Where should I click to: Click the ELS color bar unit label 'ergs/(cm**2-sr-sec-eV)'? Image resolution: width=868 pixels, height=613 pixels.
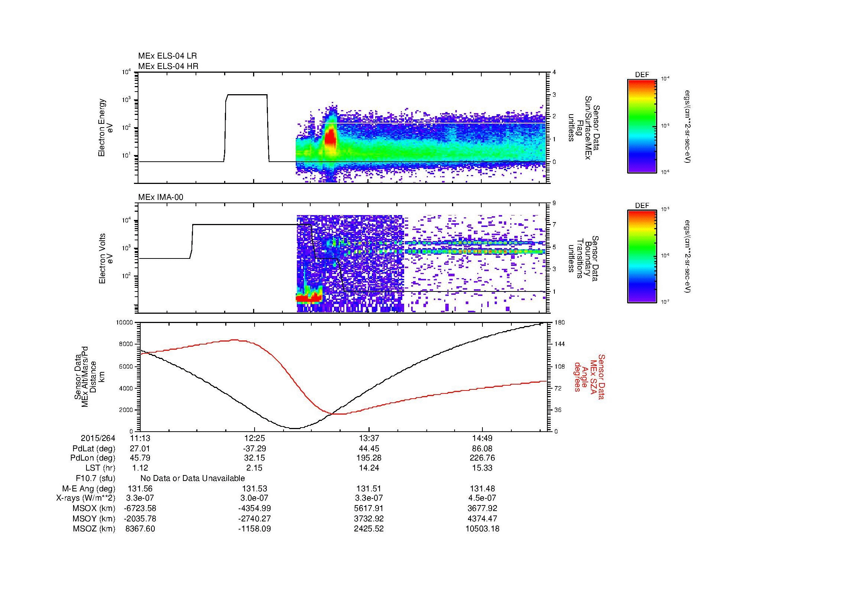point(688,126)
